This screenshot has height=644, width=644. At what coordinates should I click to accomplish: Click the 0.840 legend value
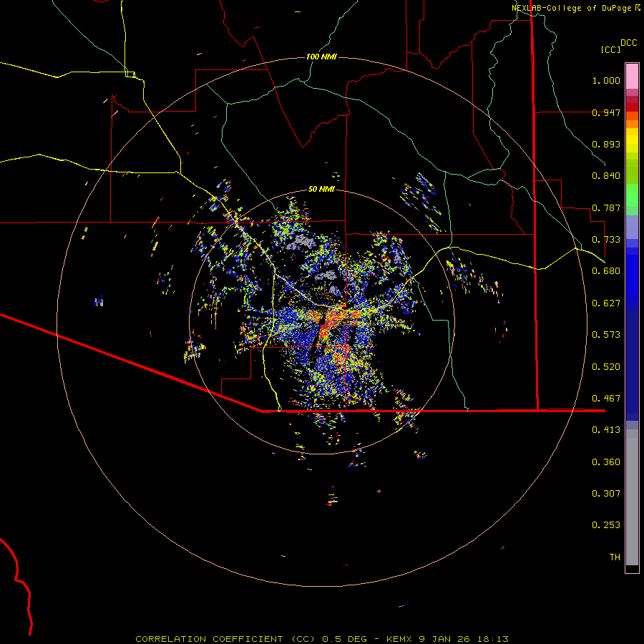[606, 176]
